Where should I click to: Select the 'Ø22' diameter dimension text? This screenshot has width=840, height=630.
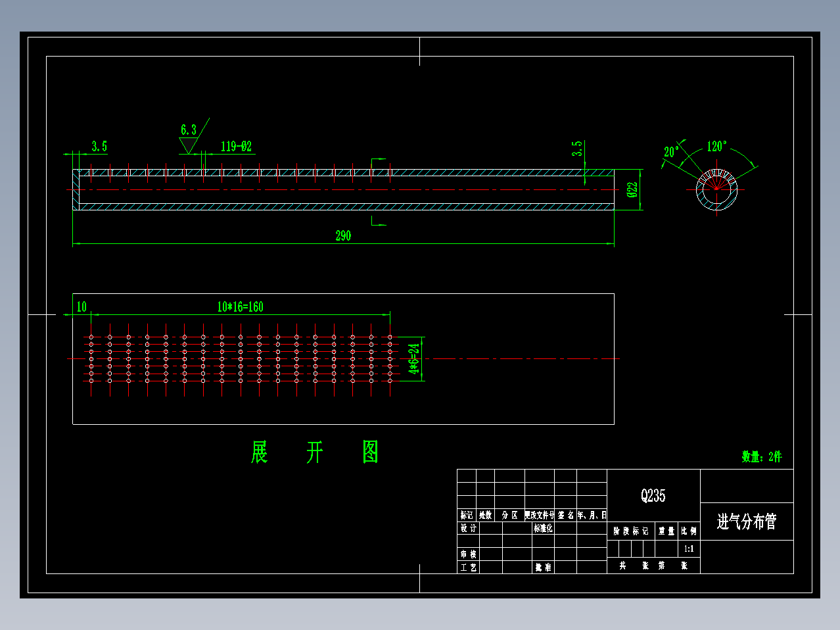pyautogui.click(x=632, y=190)
